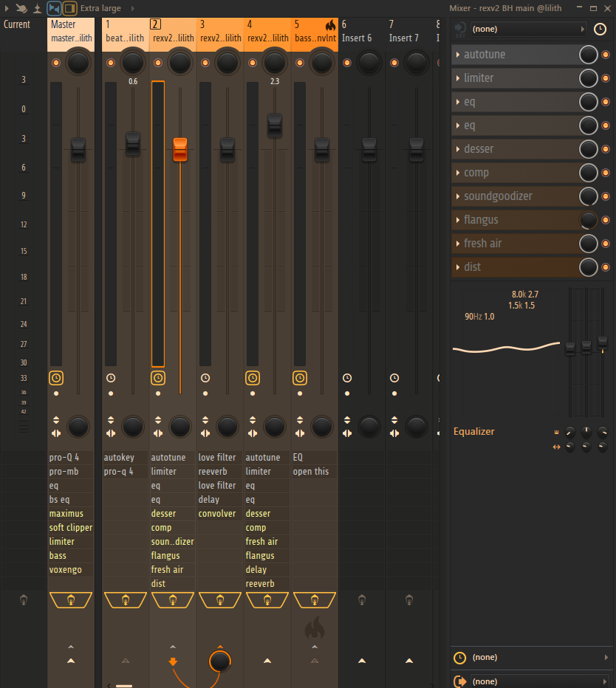616x688 pixels.
Task: Click the Master track pan knob
Action: (78, 62)
